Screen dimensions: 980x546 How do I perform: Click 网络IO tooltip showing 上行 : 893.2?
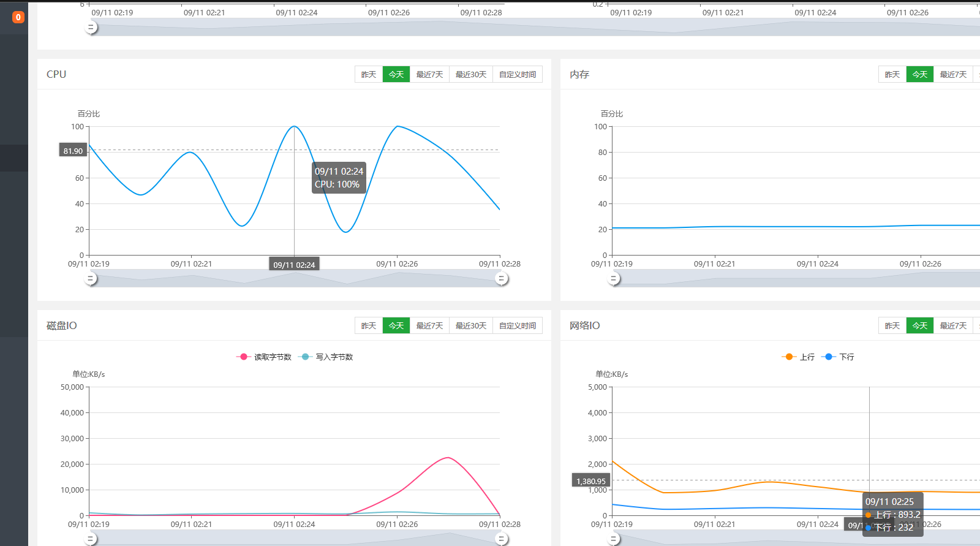coord(892,514)
